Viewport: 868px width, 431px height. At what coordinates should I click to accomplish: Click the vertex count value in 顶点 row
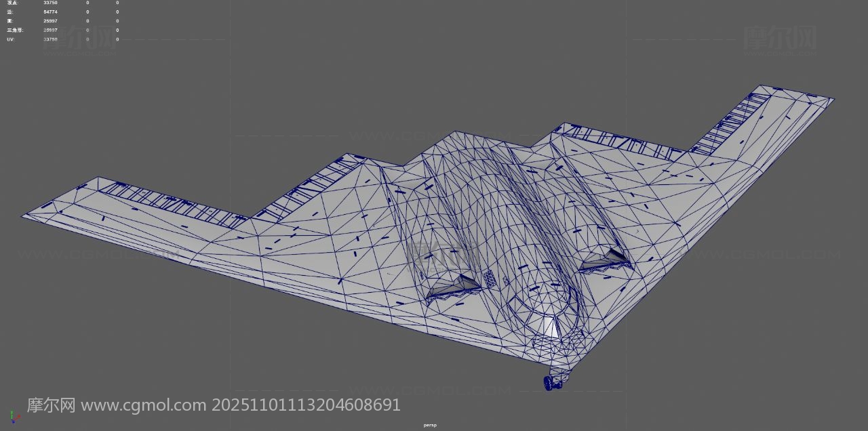(x=50, y=3)
